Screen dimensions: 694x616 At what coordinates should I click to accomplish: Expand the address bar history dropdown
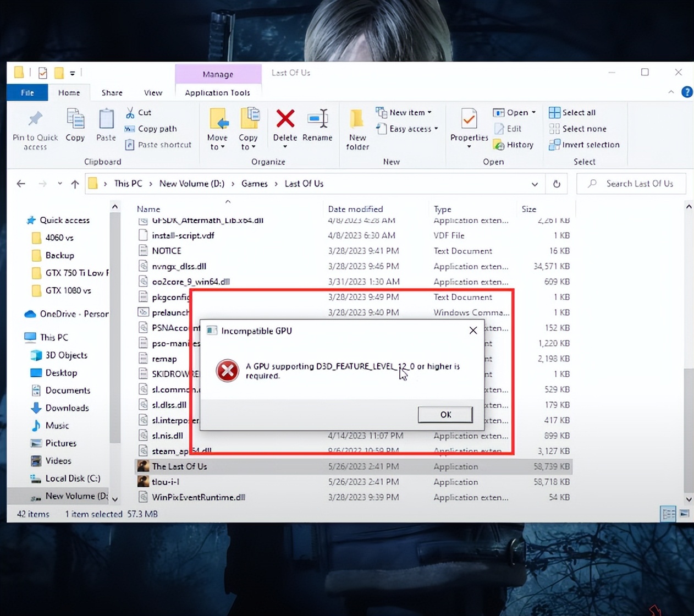click(535, 184)
